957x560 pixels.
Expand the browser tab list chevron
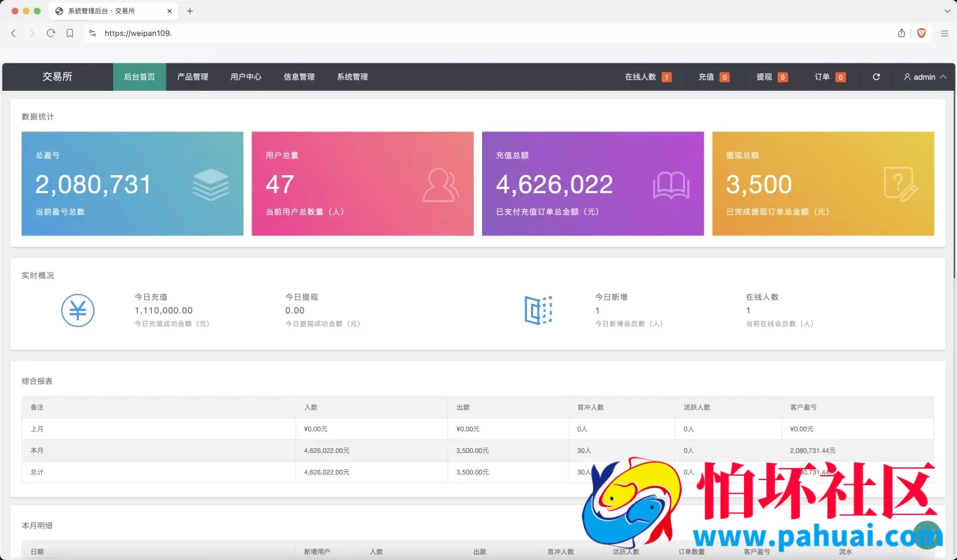coord(947,11)
